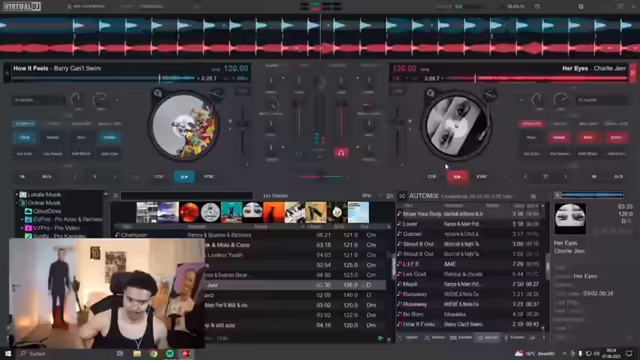Halve the 32-beat loop on right deck
The image size is (640, 360).
pos(525,177)
